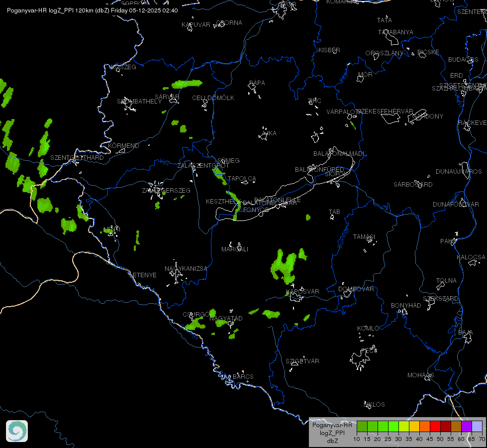This screenshot has height=448, width=487.
Task: Click the PÉCS city label
Action: (x=369, y=351)
